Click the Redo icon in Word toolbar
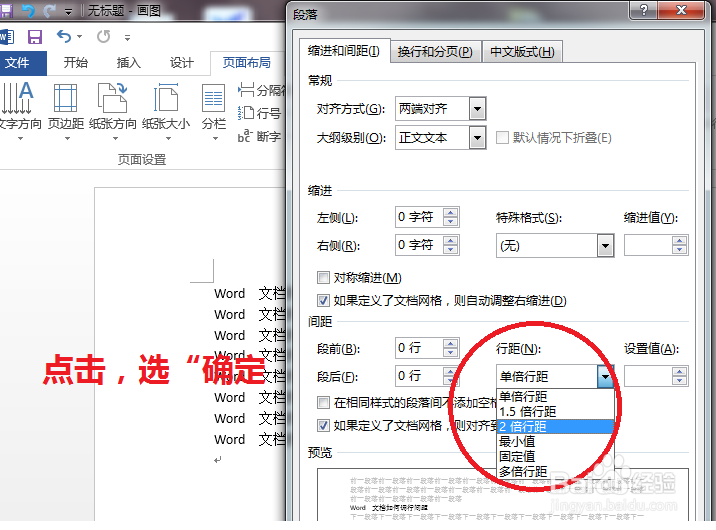This screenshot has width=716, height=530. coord(104,37)
